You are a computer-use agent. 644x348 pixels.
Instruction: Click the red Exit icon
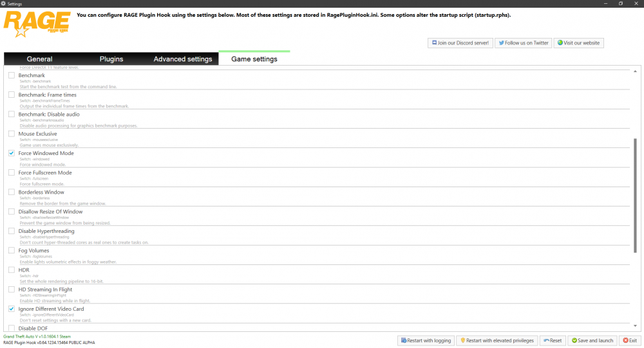coord(625,340)
